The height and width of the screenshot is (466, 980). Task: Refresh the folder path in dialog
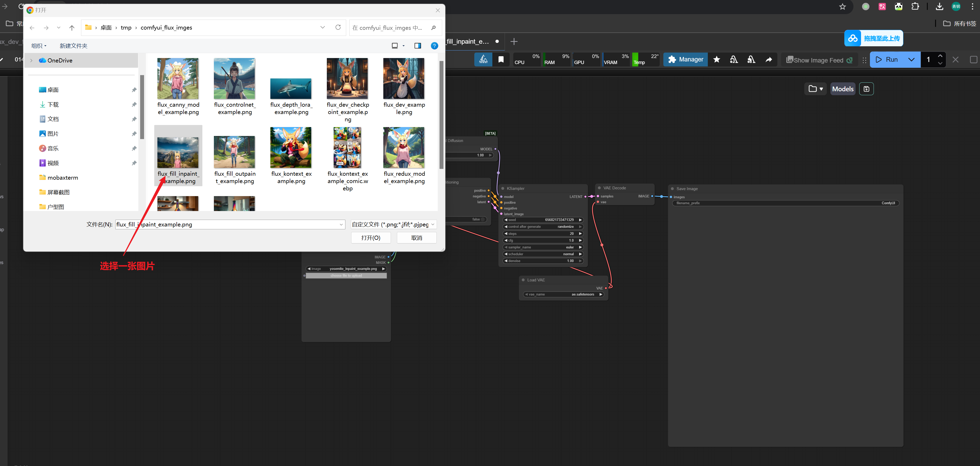338,27
